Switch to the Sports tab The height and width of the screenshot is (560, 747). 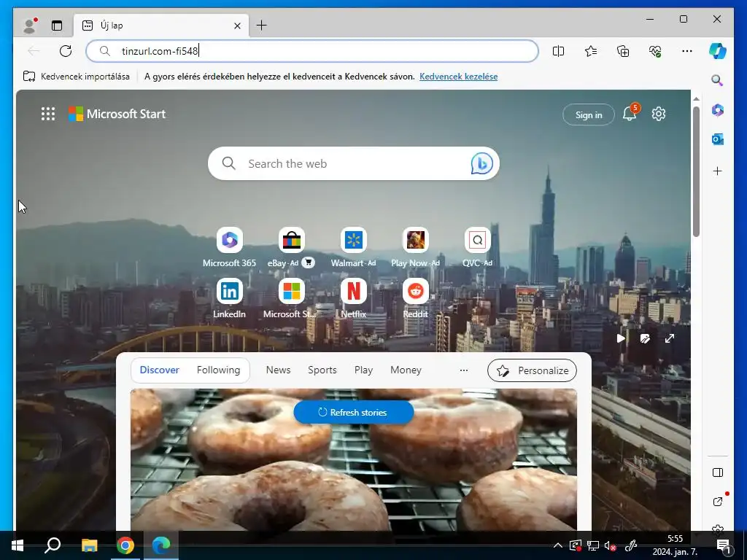pyautogui.click(x=322, y=370)
